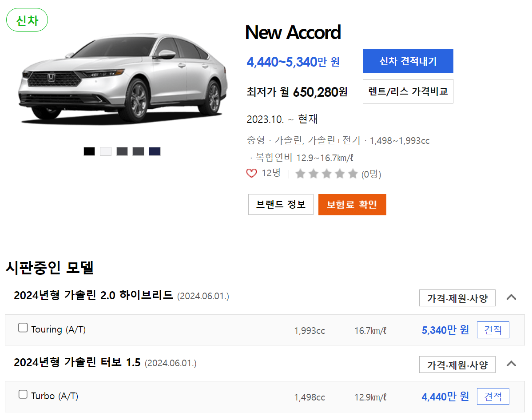The height and width of the screenshot is (420, 532).
Task: Open 가격·제원·사양 for the Turbo 1.5 model
Action: 457,365
